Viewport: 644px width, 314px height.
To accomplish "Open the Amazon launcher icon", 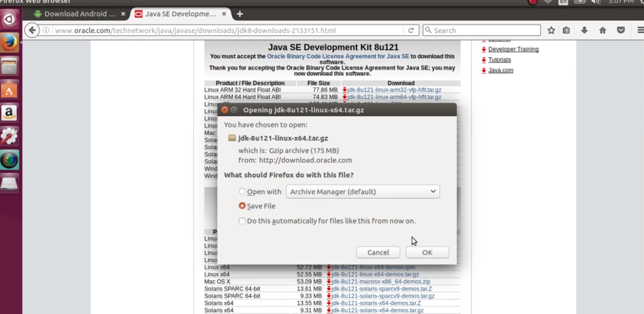I will (x=9, y=113).
